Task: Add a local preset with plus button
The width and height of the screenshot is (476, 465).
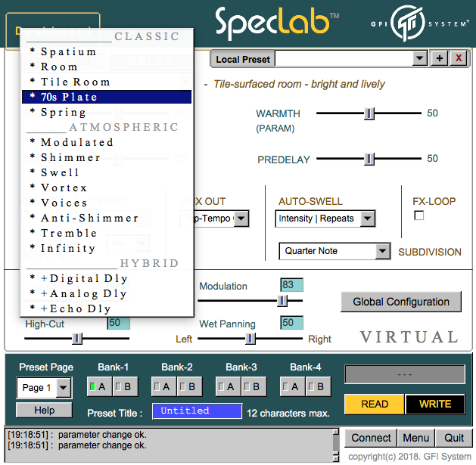Action: click(x=439, y=58)
